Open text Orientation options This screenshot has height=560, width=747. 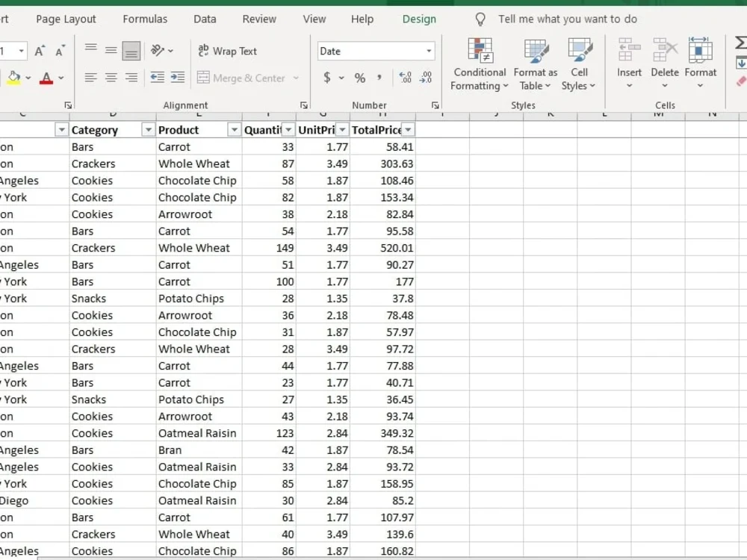click(x=162, y=51)
